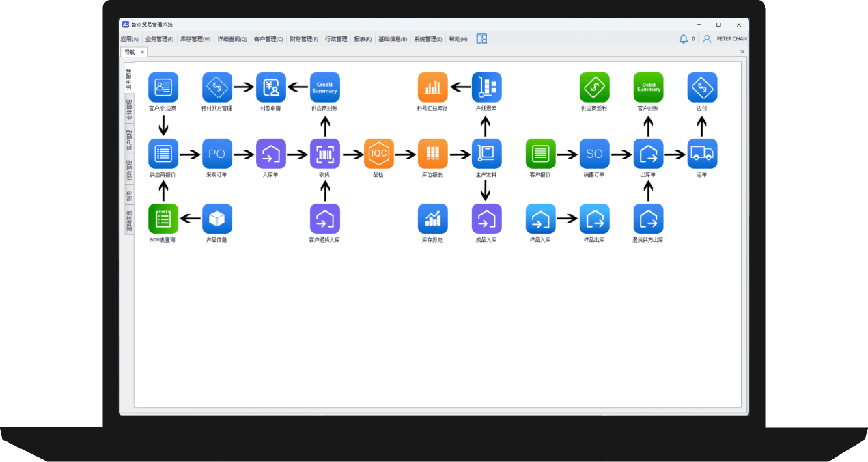The width and height of the screenshot is (868, 462).
Task: Select the IQC 品检 hexagon icon
Action: [378, 153]
